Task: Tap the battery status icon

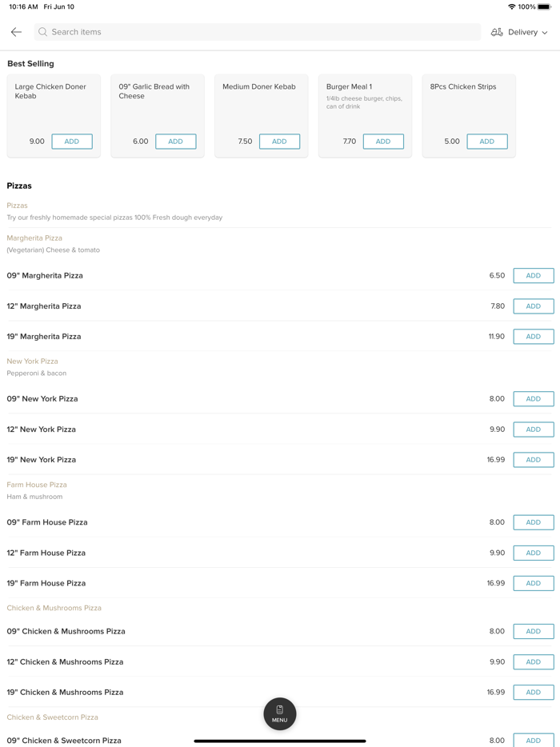Action: tap(544, 6)
